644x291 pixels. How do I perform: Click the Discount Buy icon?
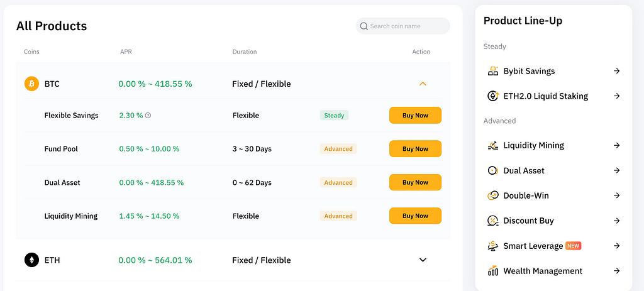point(493,221)
